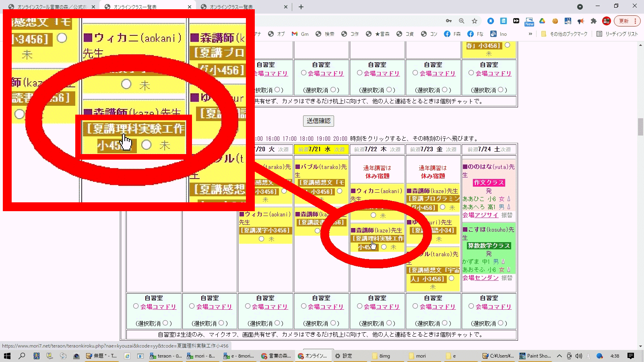Open the Extensions puzzle-piece icon
Screen dimensions: 644x362
[x=594, y=21]
